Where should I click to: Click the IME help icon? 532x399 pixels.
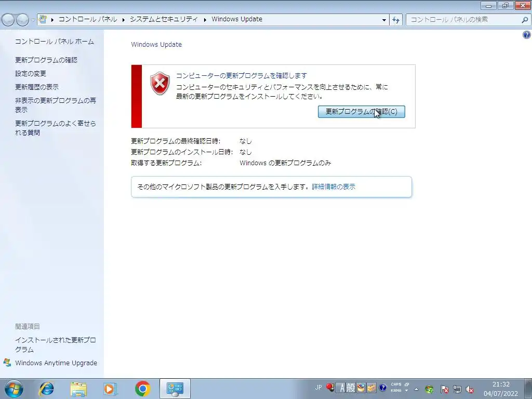point(383,388)
